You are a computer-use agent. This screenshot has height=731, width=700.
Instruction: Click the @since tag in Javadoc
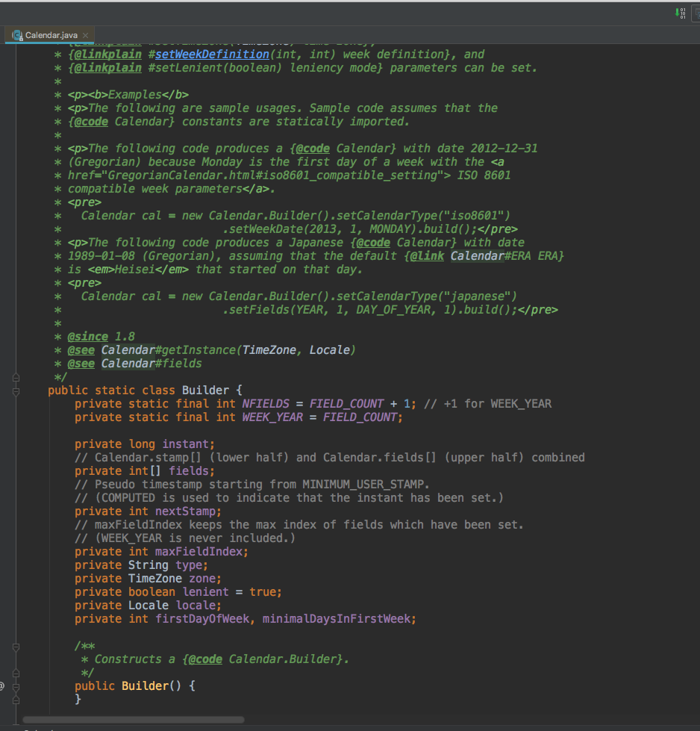pos(87,337)
